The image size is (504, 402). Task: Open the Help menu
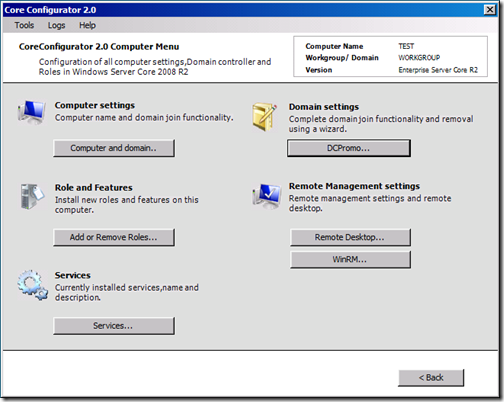[87, 25]
